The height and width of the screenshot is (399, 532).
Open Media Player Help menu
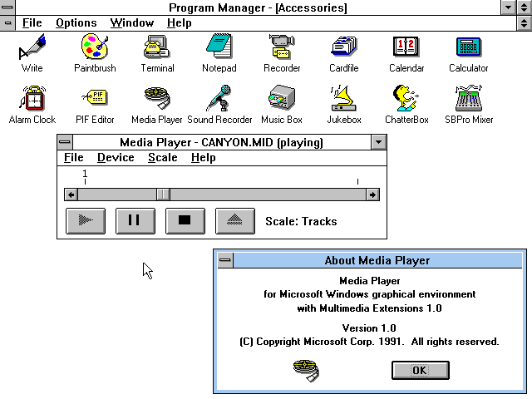[x=203, y=157]
